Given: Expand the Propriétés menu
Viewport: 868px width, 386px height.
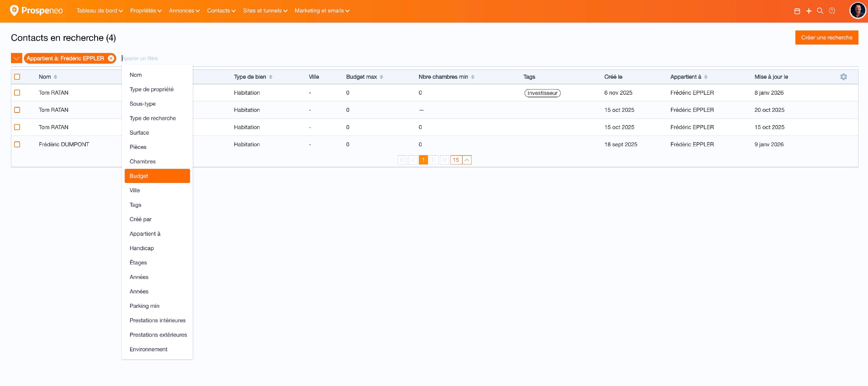Looking at the screenshot, I should [x=146, y=11].
